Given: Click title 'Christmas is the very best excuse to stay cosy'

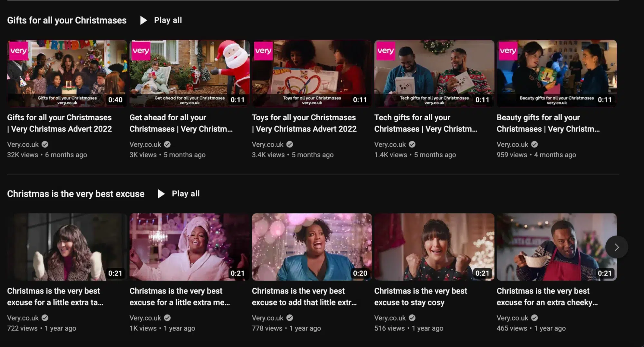Looking at the screenshot, I should point(421,297).
